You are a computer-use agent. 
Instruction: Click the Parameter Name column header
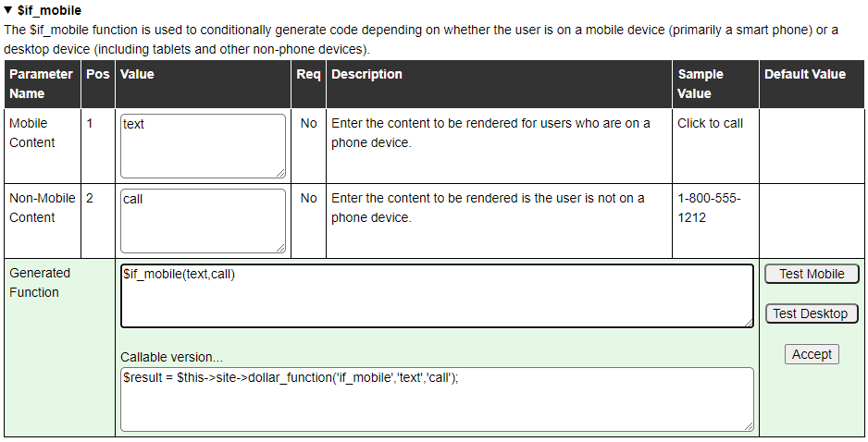click(x=42, y=83)
